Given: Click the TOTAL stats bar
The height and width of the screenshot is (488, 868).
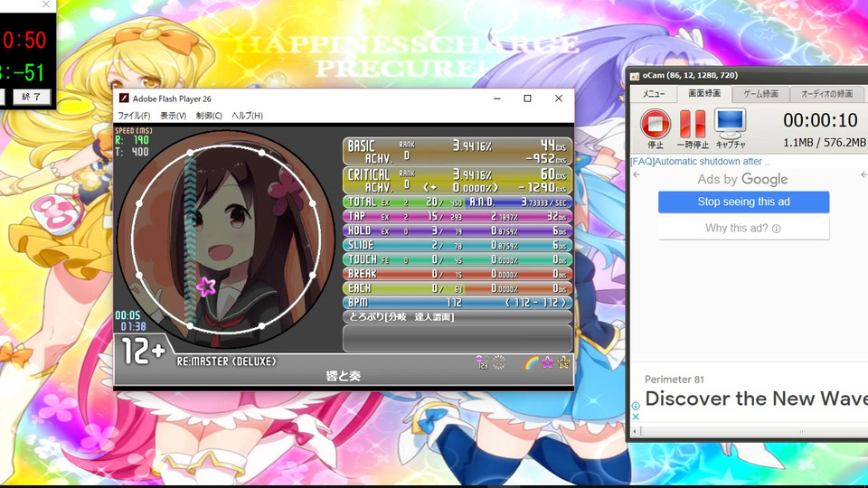Looking at the screenshot, I should click(458, 202).
